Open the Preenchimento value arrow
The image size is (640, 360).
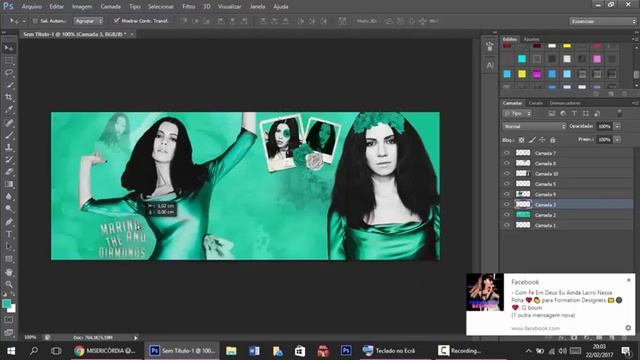618,140
